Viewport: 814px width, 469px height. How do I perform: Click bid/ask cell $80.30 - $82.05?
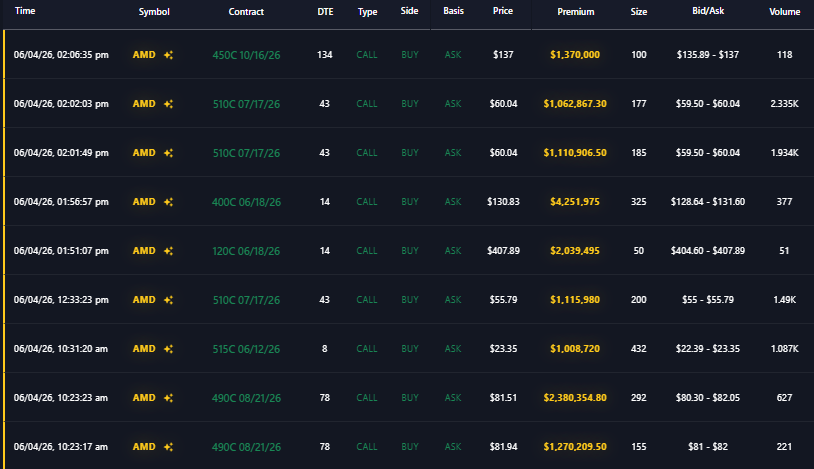708,398
